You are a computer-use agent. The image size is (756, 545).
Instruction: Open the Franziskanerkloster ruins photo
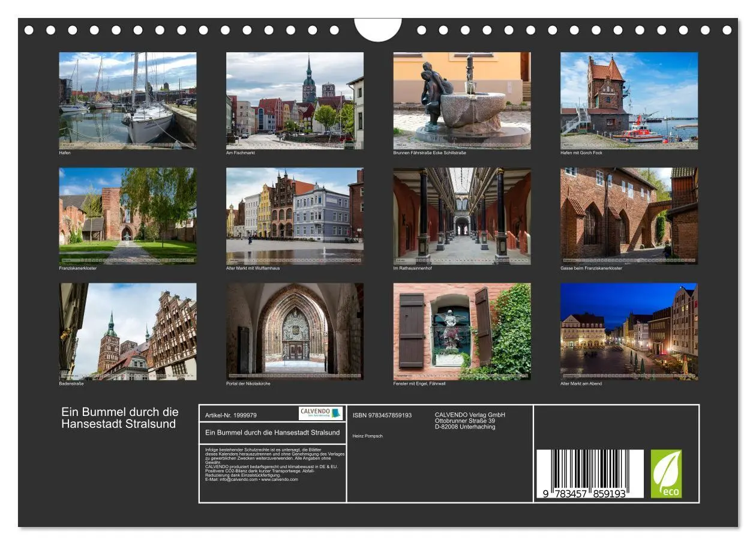(x=127, y=216)
